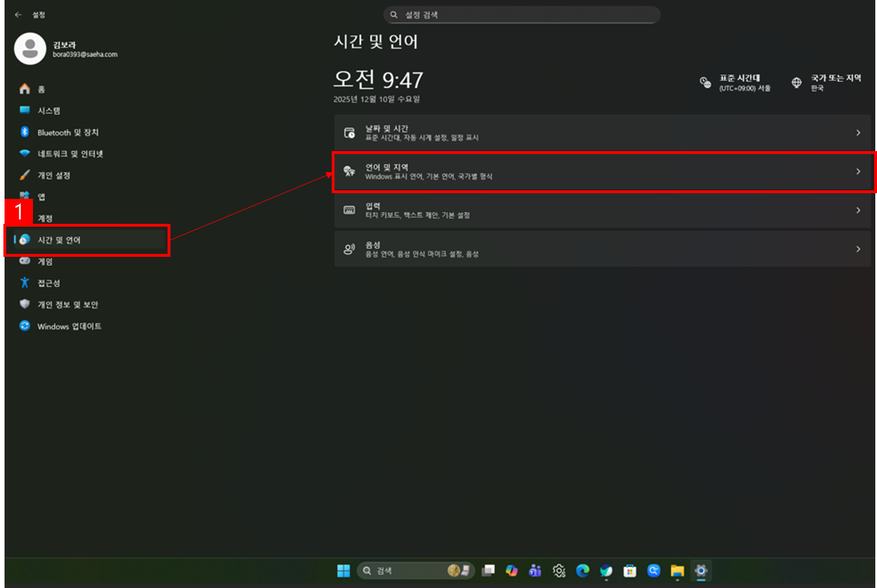
Task: Click the 설정 검색 search field
Action: [521, 15]
